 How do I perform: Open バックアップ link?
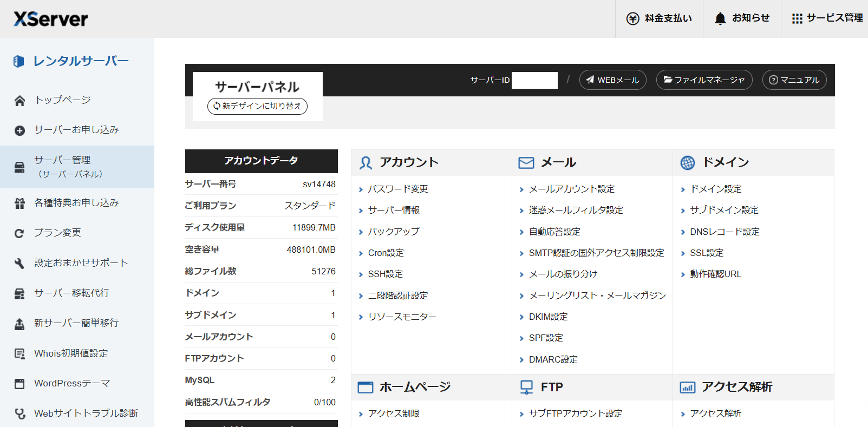coord(394,232)
